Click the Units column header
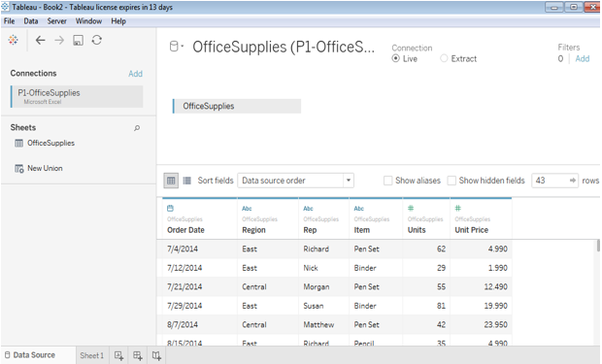 tap(417, 230)
